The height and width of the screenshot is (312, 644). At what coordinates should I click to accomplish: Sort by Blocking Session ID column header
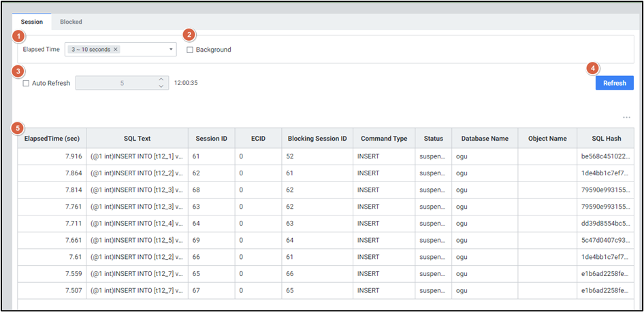tap(317, 139)
